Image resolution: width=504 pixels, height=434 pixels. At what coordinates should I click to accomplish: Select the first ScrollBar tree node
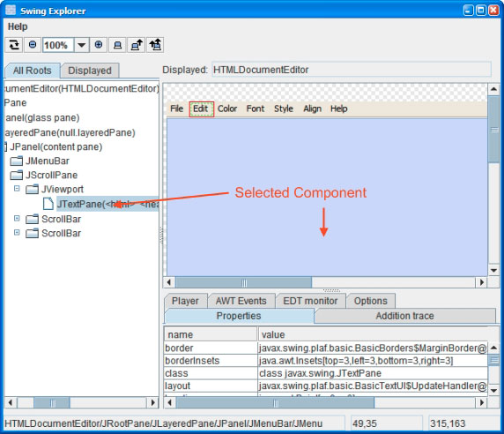[x=61, y=219]
